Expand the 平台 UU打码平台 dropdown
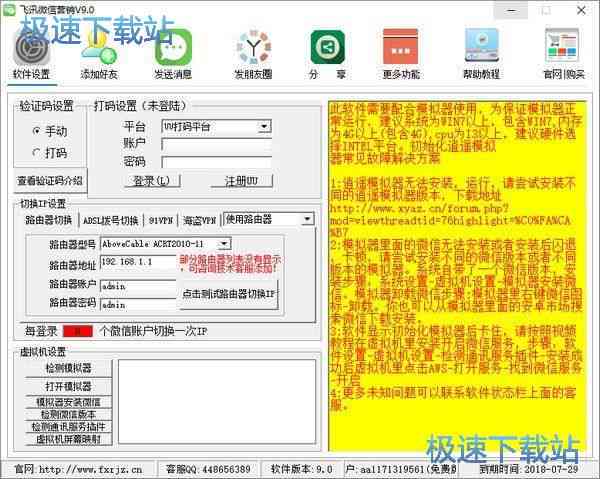Image resolution: width=600 pixels, height=479 pixels. (x=264, y=126)
